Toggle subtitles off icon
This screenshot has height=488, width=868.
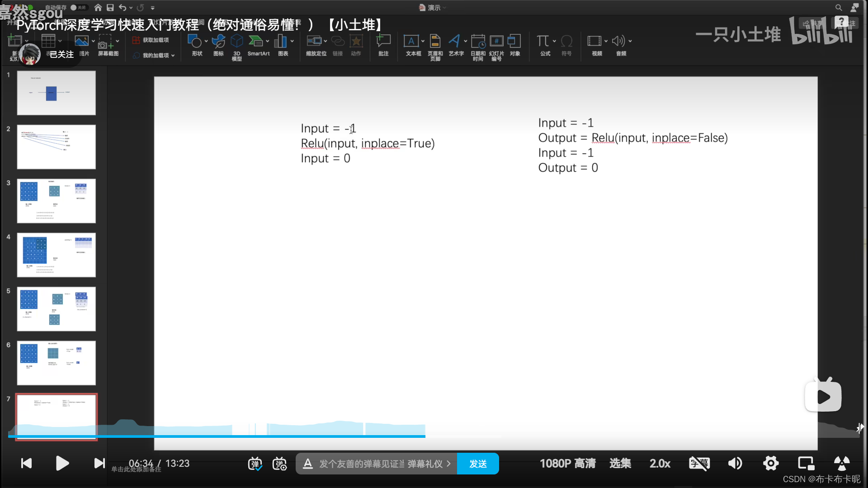(x=699, y=464)
